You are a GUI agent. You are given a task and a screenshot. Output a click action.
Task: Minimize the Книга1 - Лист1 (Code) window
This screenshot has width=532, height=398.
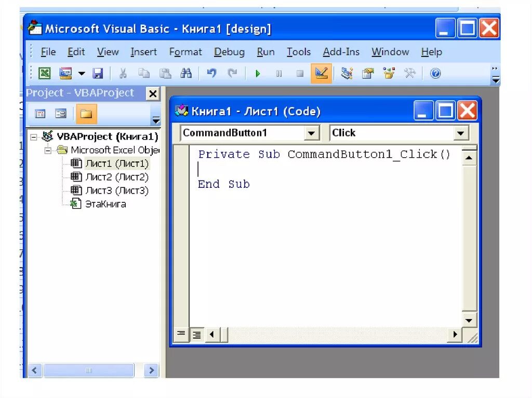pos(423,111)
